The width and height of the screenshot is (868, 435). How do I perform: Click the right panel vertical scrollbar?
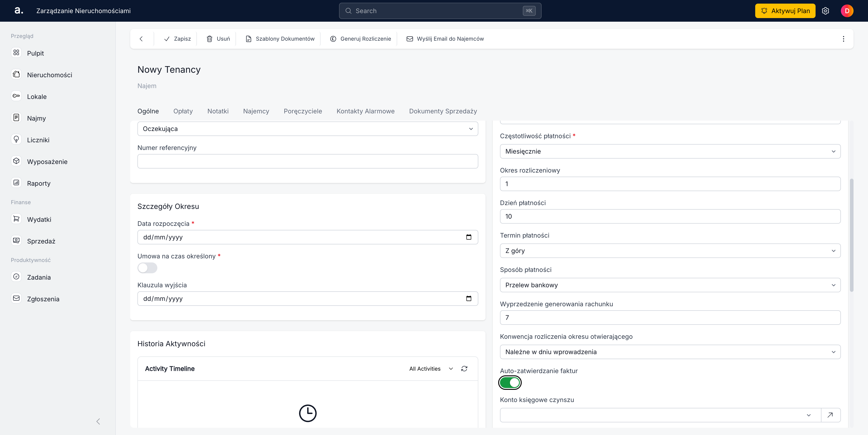coord(851,235)
